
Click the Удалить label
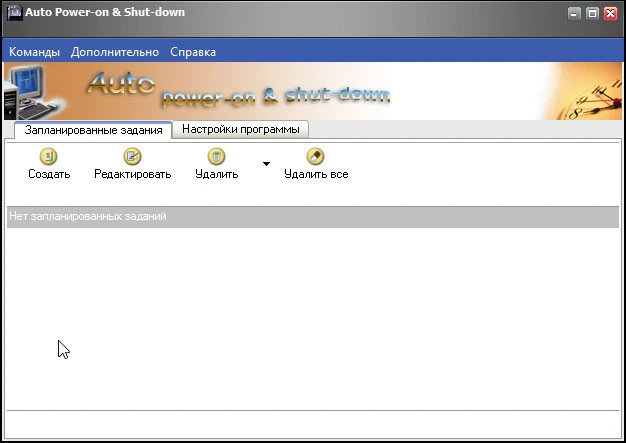pyautogui.click(x=216, y=174)
